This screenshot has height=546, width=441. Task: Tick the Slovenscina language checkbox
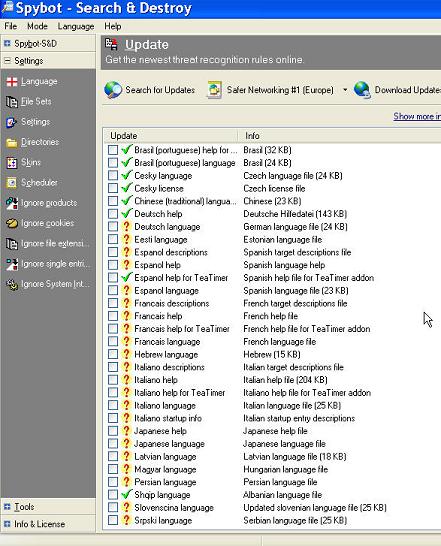(113, 508)
